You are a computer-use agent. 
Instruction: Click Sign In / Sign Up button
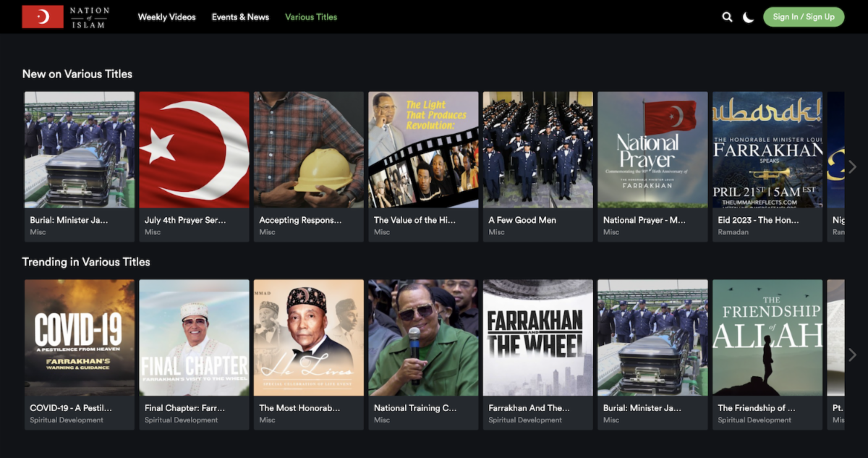[x=803, y=17]
